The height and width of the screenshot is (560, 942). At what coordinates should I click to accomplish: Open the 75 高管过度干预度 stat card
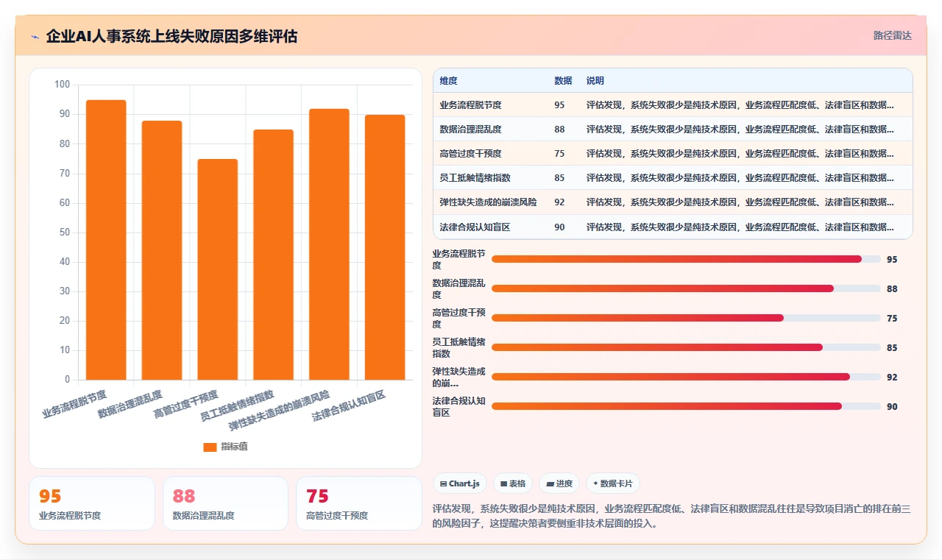358,503
